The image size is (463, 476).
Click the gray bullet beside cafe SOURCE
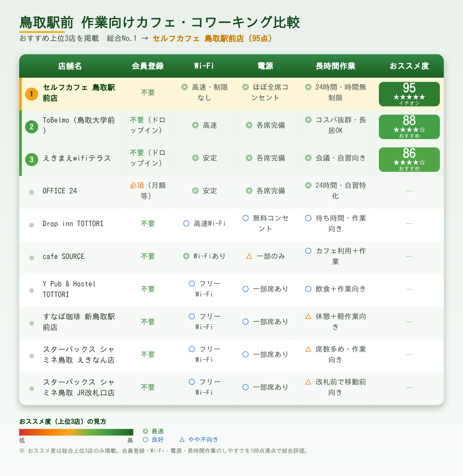pyautogui.click(x=31, y=258)
